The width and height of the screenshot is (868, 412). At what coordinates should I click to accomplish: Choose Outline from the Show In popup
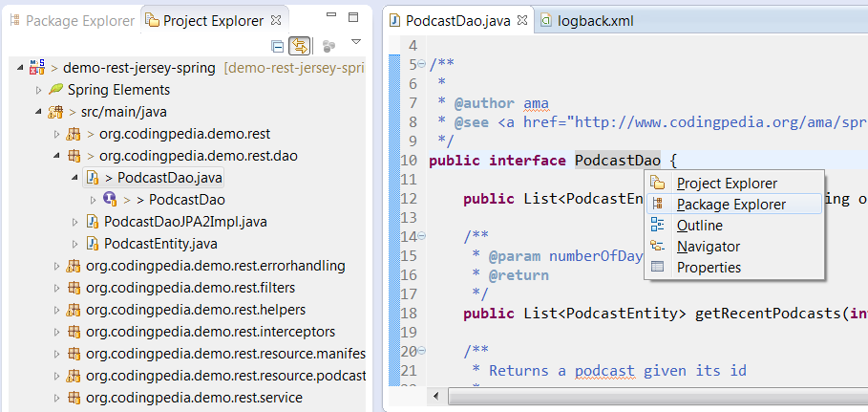(x=699, y=226)
